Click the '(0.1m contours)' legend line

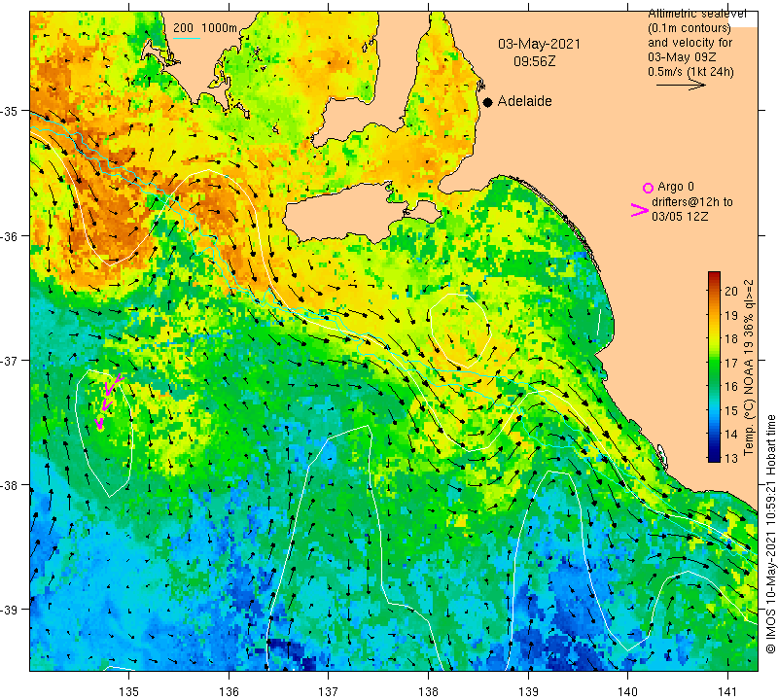coord(690,28)
